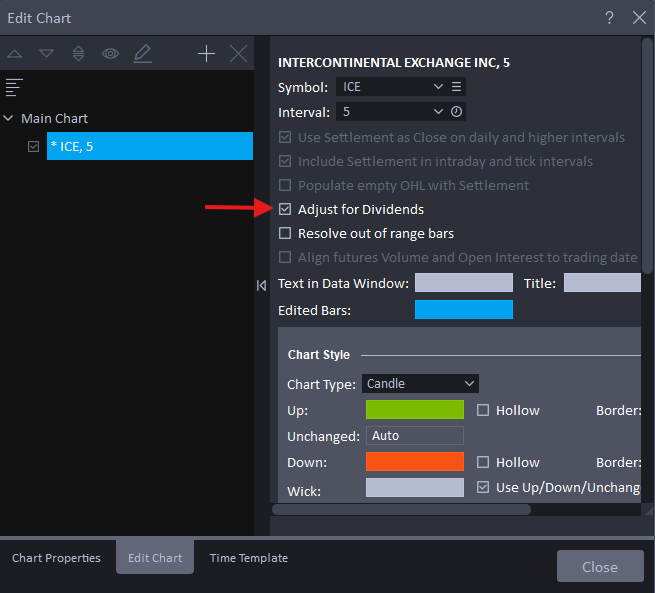Click the move down triangle icon

(x=46, y=54)
